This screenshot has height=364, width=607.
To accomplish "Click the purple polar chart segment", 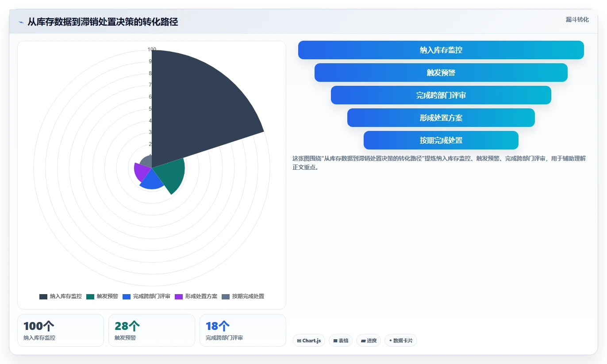I will 142,171.
